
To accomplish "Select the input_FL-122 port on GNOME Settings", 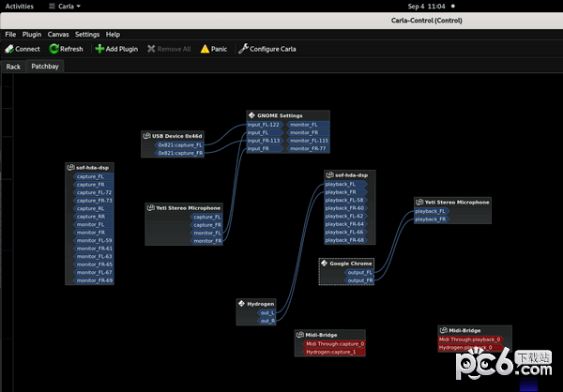I will (x=265, y=125).
